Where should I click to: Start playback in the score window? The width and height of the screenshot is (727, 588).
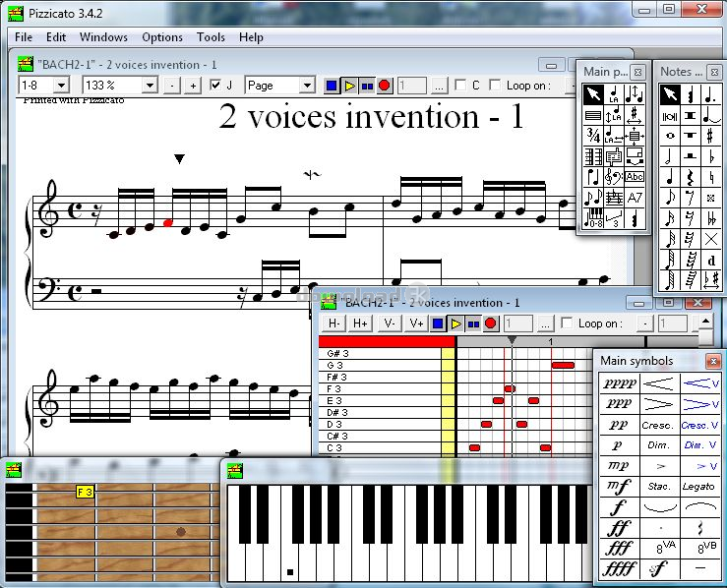point(349,86)
